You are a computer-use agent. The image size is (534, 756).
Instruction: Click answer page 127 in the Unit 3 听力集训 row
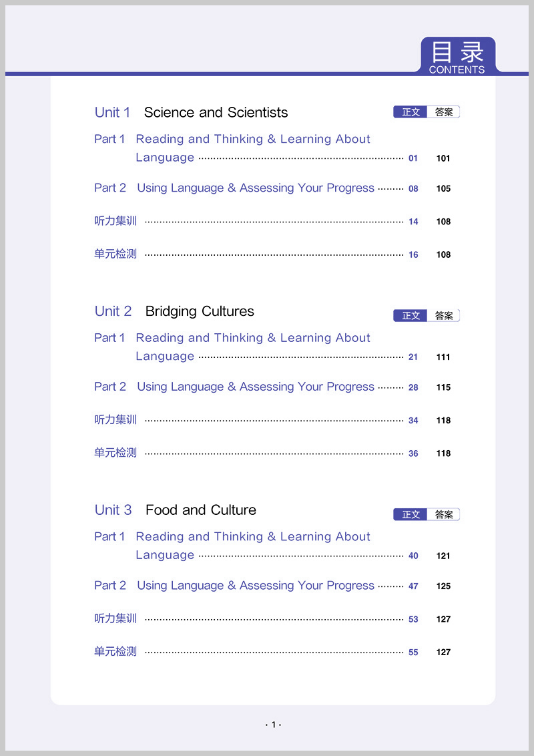coord(443,620)
